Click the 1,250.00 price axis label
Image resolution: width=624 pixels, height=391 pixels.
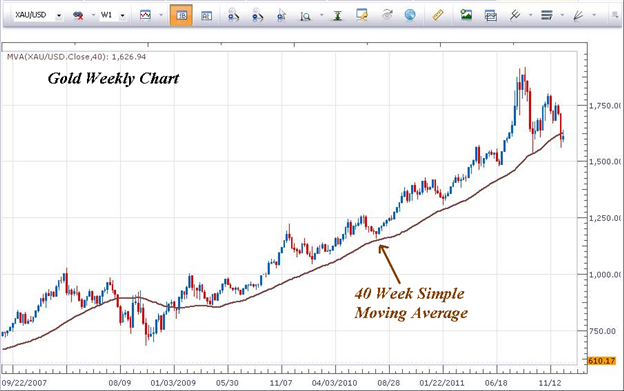[605, 218]
